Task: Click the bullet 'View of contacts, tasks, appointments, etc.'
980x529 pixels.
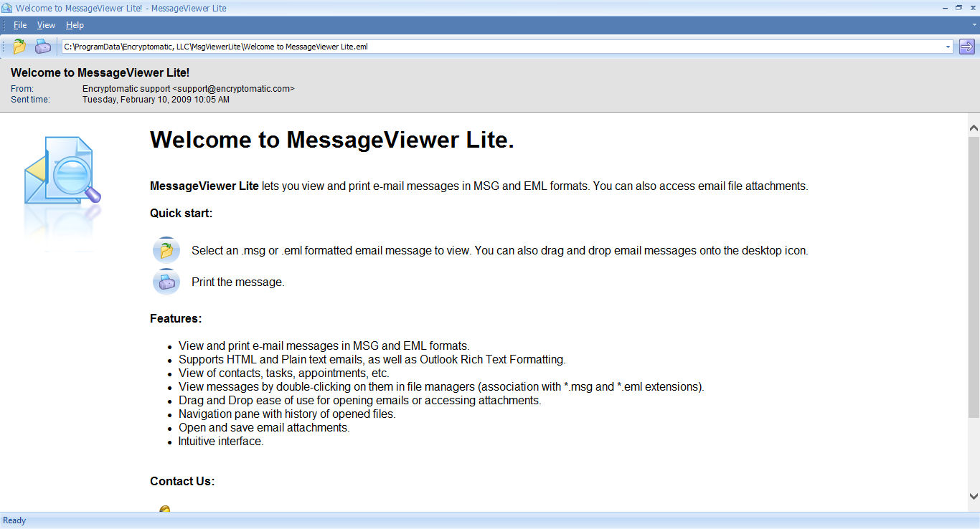Action: coord(284,373)
